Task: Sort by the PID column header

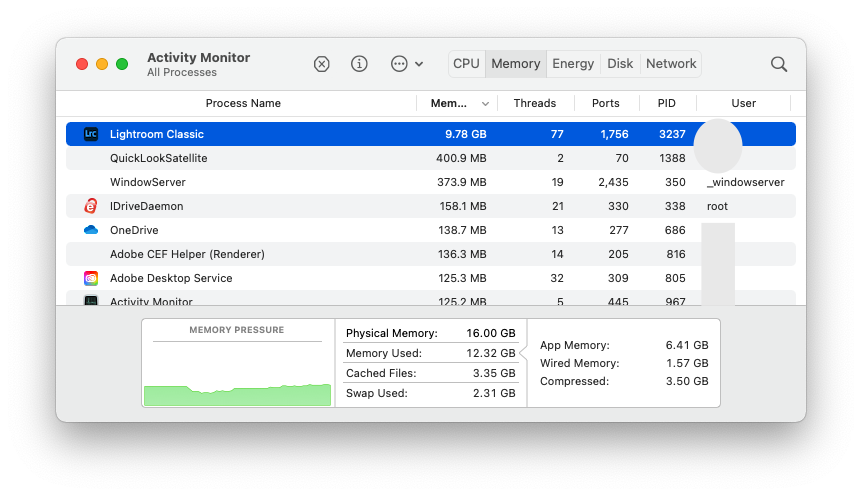Action: (x=666, y=103)
